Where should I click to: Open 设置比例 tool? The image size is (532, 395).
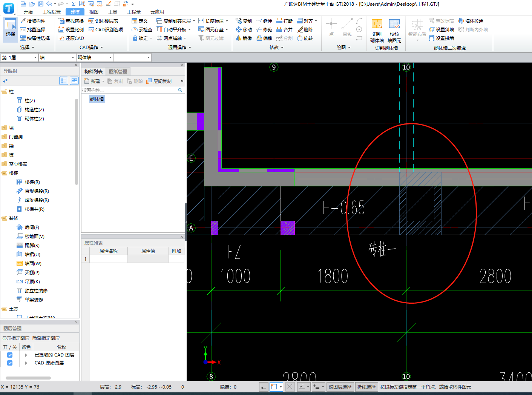pos(71,29)
